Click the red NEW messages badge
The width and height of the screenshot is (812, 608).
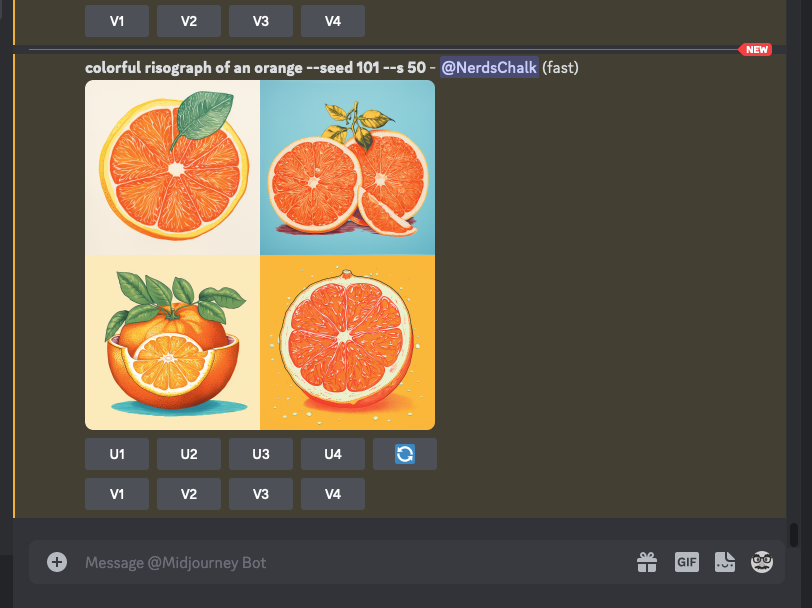point(756,50)
